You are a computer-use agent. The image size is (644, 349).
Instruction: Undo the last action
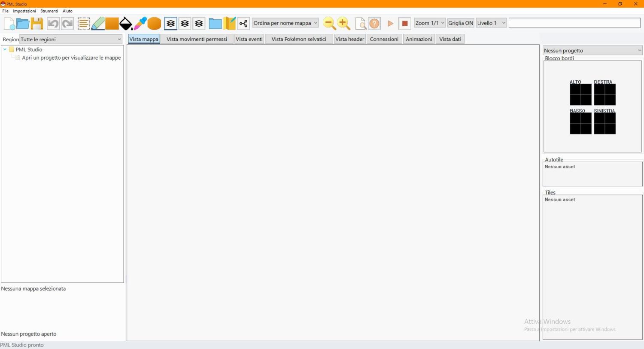coord(53,24)
